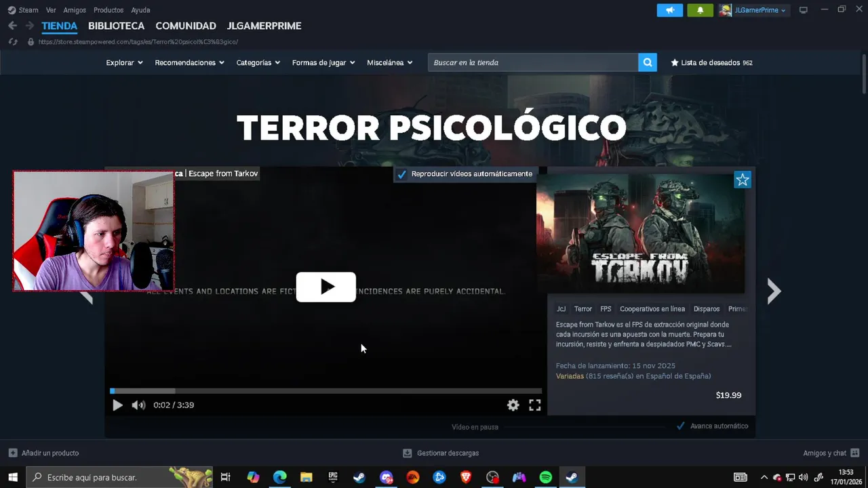Show next featured game arrow
This screenshot has height=488, width=868.
[x=774, y=291]
